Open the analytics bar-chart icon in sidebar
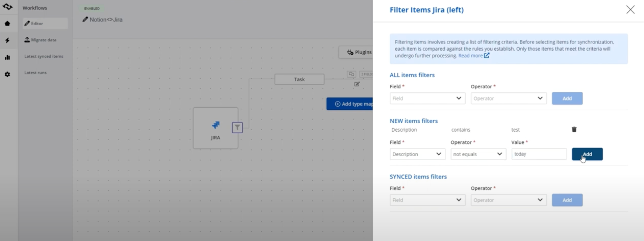Viewport: 644px width, 241px height. tap(7, 57)
